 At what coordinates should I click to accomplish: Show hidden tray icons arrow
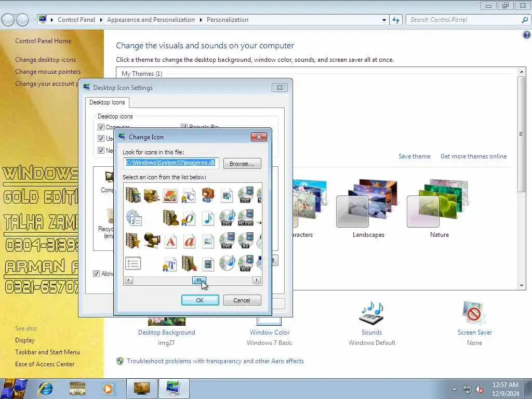[x=454, y=390]
